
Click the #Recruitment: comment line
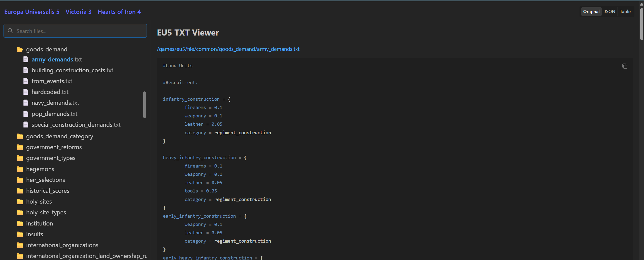pos(180,82)
